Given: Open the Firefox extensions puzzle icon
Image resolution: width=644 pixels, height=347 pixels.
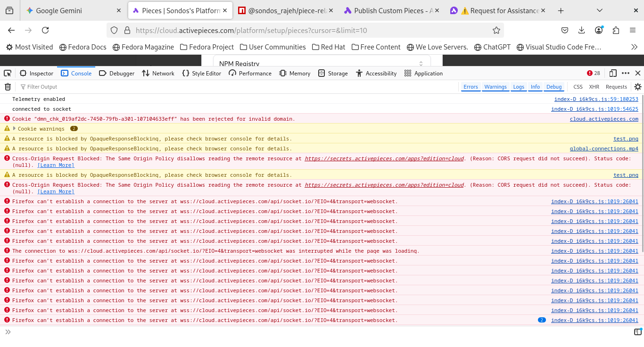Looking at the screenshot, I should click(x=616, y=30).
